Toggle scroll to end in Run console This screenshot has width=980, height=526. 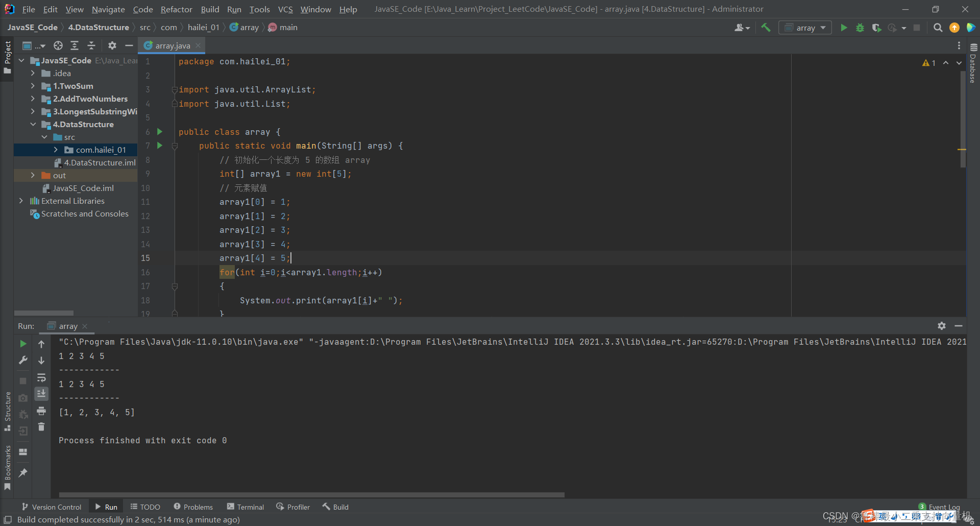tap(41, 393)
